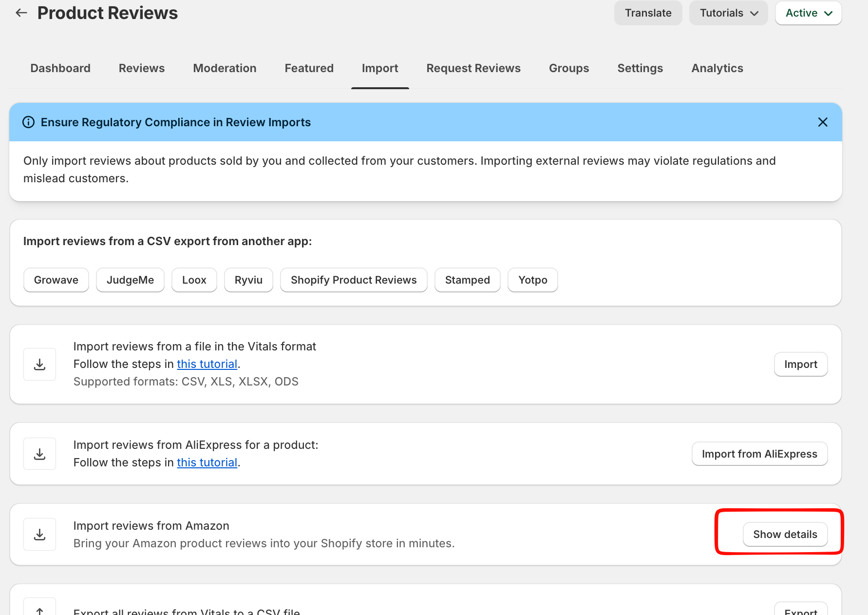
Task: Click Import from AliExpress button
Action: pyautogui.click(x=759, y=454)
